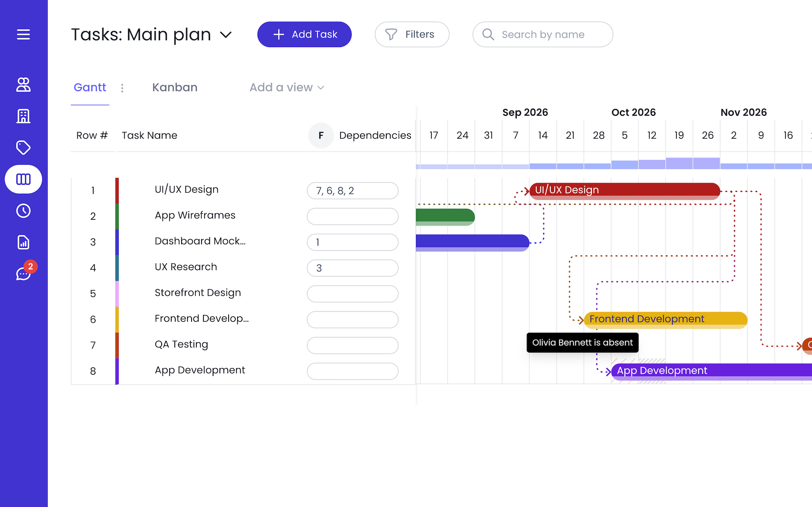Screen dimensions: 812x507
Task: Edit dependencies field for Storefront Design
Action: [x=352, y=294]
